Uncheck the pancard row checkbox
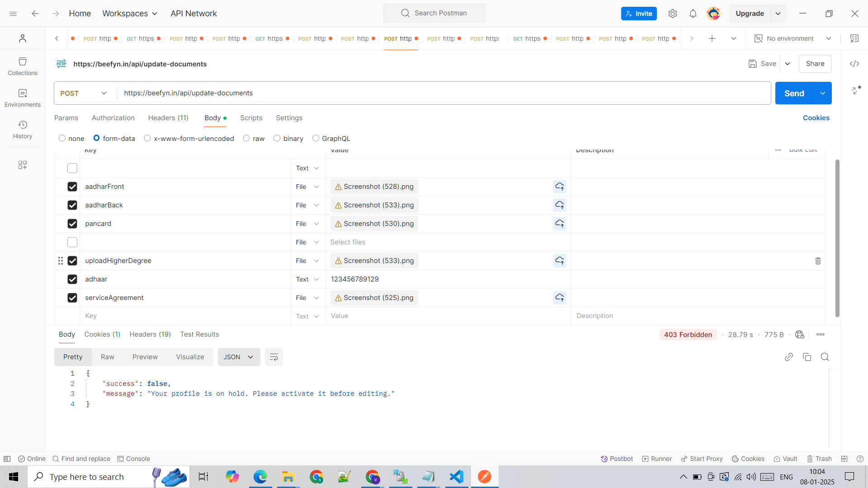The image size is (868, 488). (x=72, y=224)
